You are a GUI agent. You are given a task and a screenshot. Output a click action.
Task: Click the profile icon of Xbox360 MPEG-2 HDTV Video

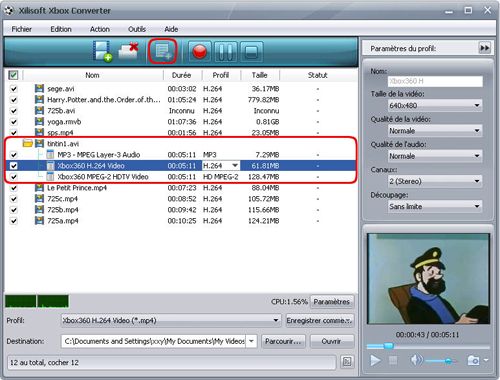click(x=50, y=177)
